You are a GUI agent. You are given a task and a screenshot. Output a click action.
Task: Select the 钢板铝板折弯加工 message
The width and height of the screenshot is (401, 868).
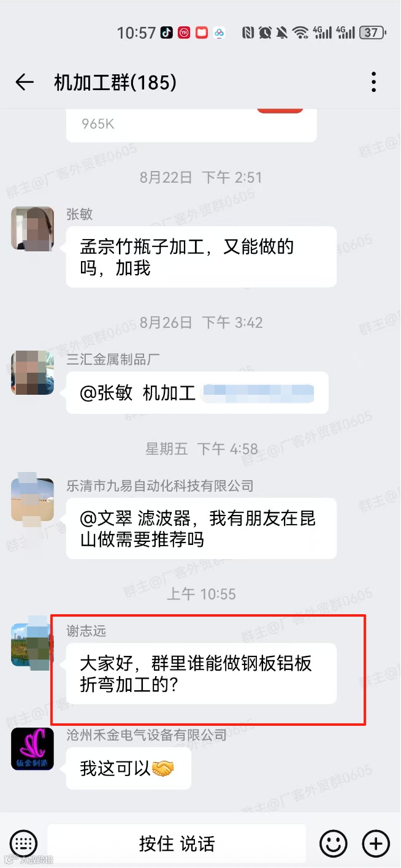click(x=201, y=674)
